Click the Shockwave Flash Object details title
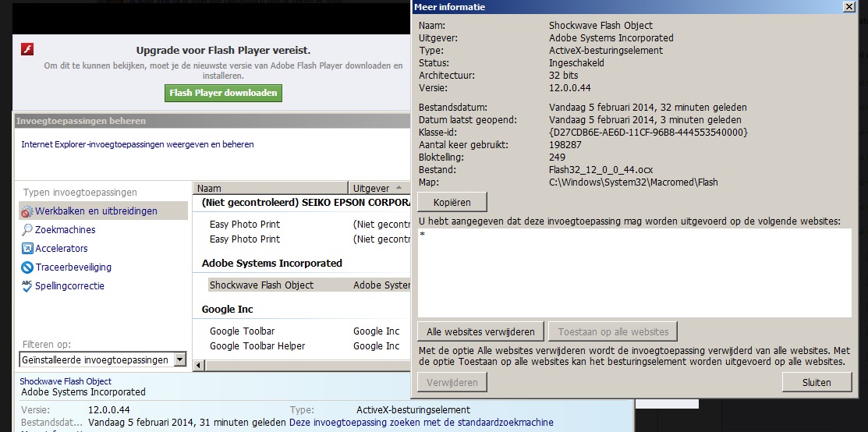The width and height of the screenshot is (868, 432). [66, 381]
